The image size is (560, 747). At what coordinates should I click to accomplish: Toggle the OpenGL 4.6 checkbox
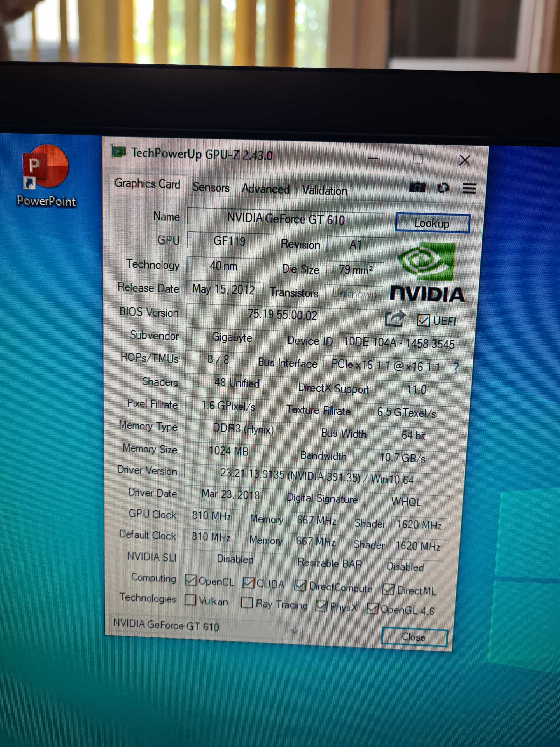point(372,608)
